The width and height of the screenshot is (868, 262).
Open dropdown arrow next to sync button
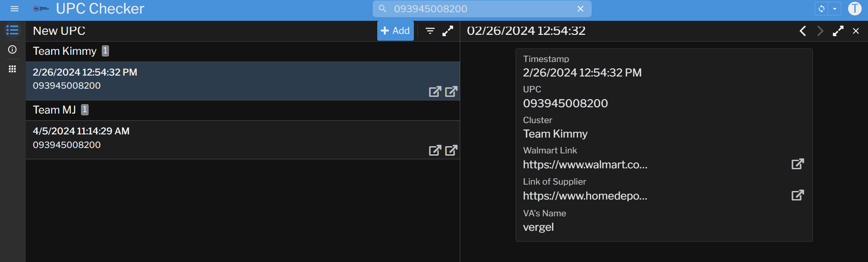click(x=835, y=9)
